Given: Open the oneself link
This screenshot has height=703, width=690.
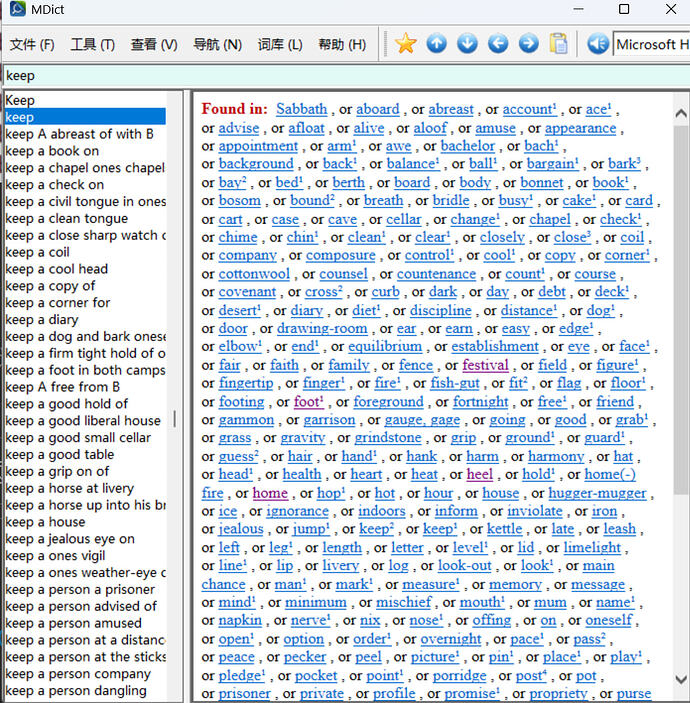Looking at the screenshot, I should tap(610, 621).
